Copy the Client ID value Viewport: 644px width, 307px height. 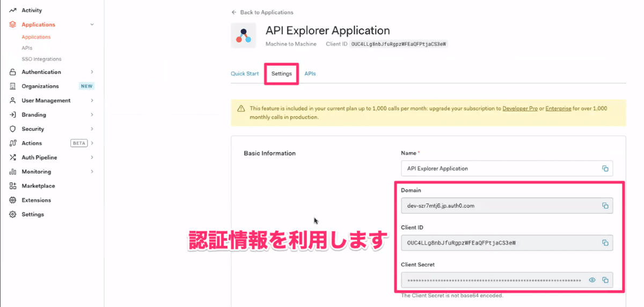pyautogui.click(x=605, y=243)
